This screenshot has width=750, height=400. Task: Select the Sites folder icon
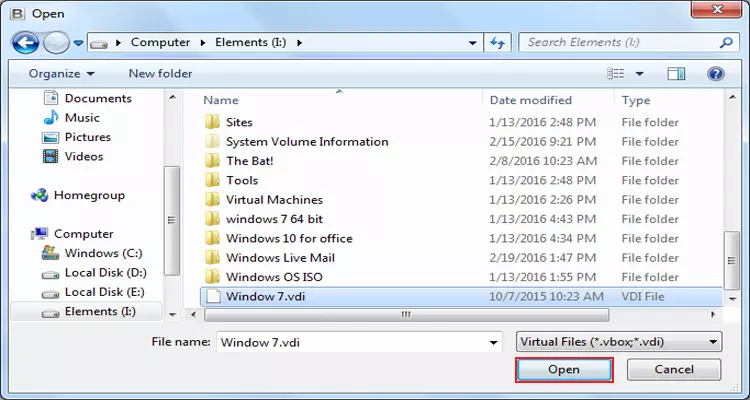pyautogui.click(x=212, y=122)
